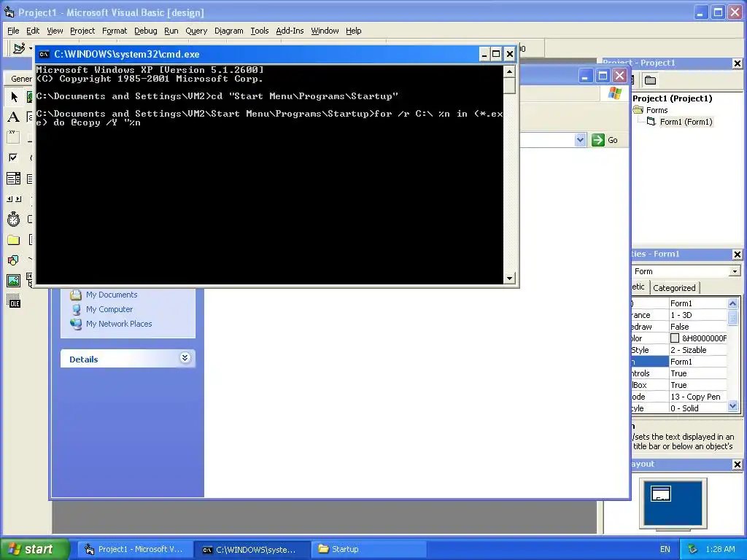Select Project1 (Project1) tree node
The width and height of the screenshot is (747, 560).
[x=672, y=98]
